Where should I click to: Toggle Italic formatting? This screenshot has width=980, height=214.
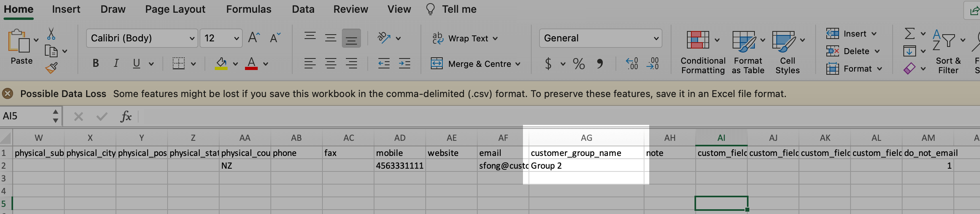click(x=116, y=64)
